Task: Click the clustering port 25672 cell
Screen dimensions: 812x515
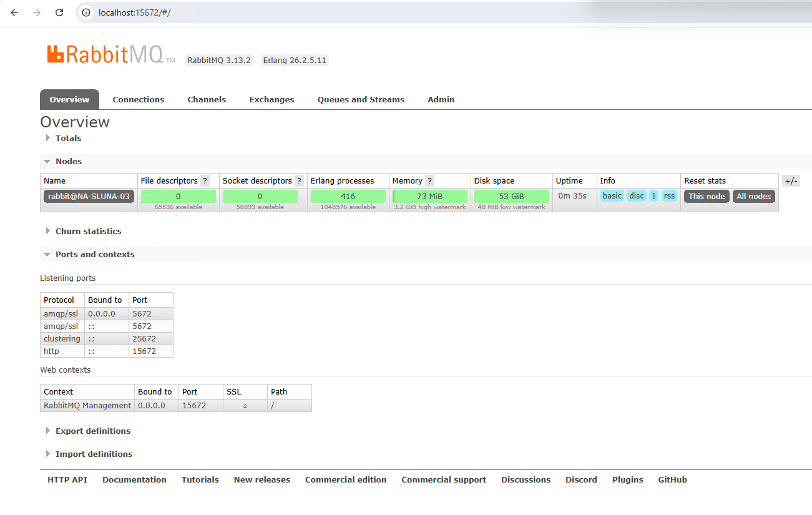Action: [150, 338]
